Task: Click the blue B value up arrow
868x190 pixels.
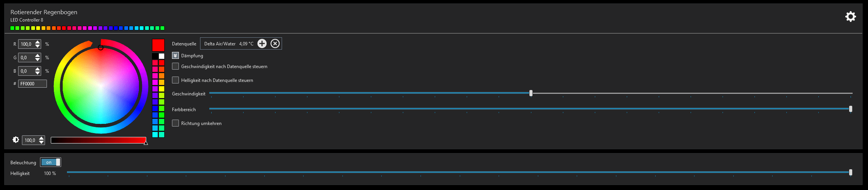Action: pos(37,69)
